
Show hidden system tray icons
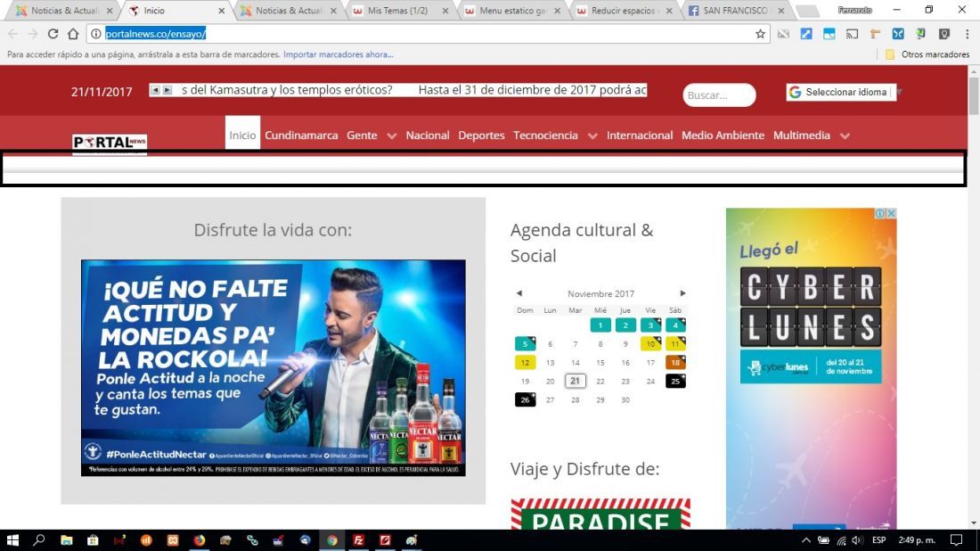[x=805, y=540]
